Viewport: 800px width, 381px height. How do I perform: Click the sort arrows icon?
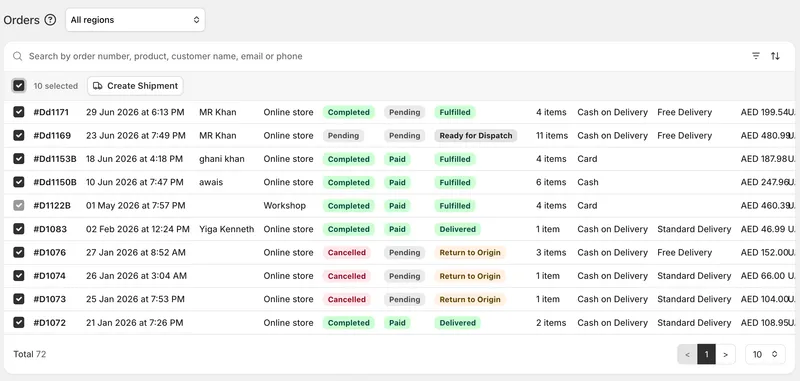point(775,56)
